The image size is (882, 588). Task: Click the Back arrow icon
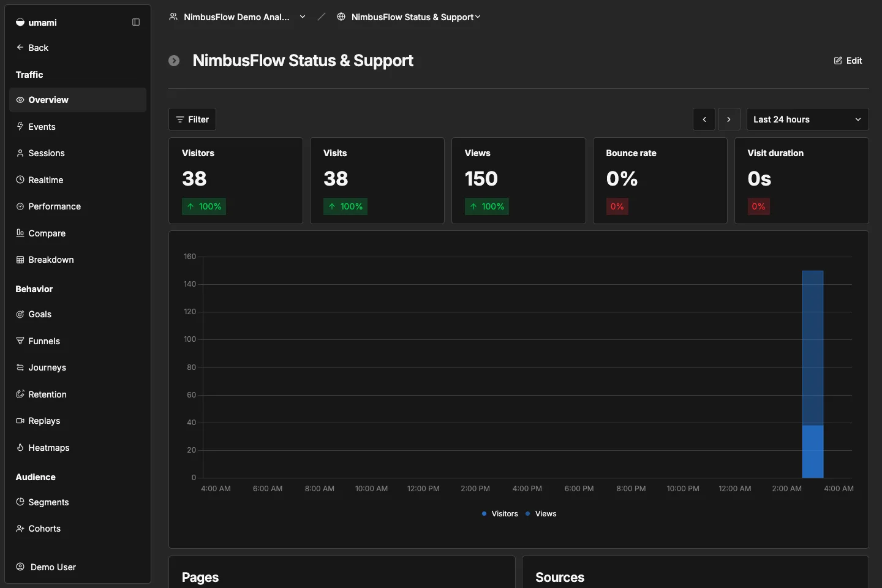(x=20, y=47)
